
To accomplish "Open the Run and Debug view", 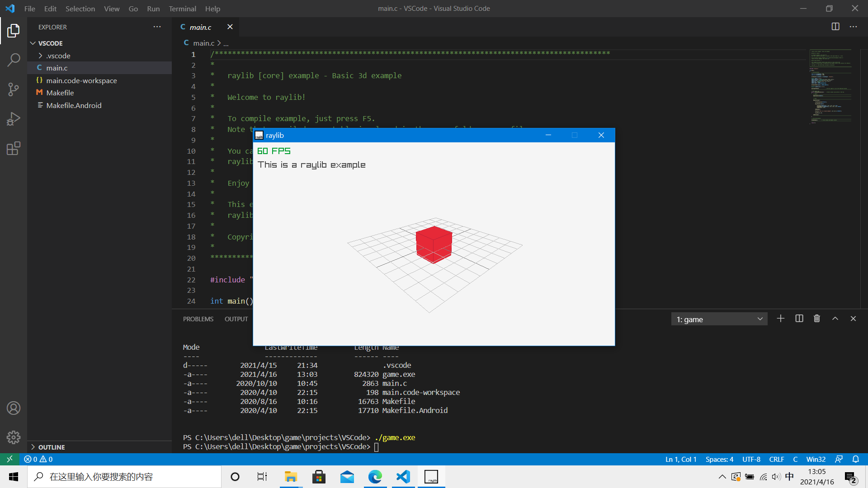I will (14, 119).
